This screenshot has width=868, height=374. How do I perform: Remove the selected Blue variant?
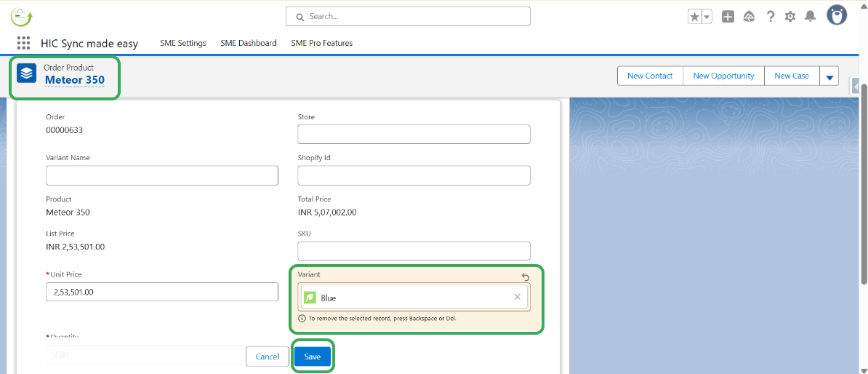click(x=517, y=297)
